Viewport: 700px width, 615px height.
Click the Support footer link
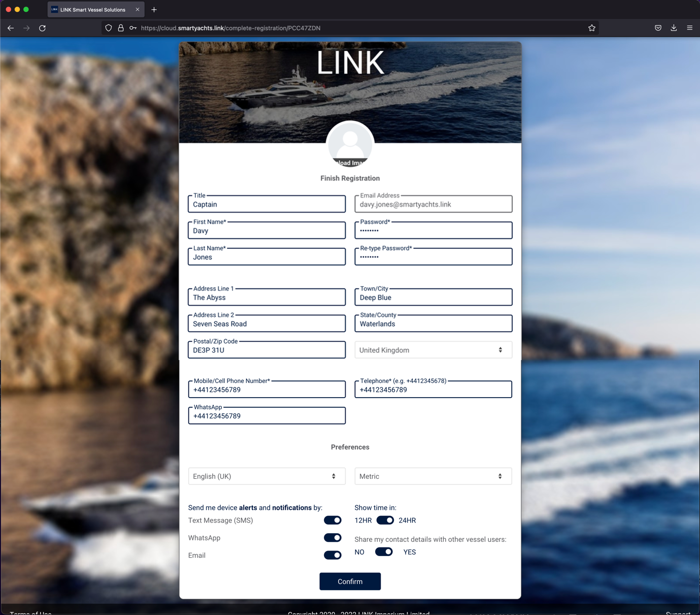click(x=678, y=612)
